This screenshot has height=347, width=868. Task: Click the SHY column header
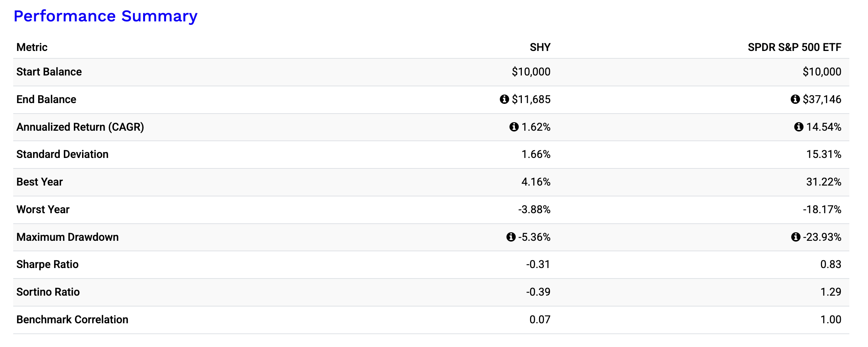pyautogui.click(x=540, y=47)
